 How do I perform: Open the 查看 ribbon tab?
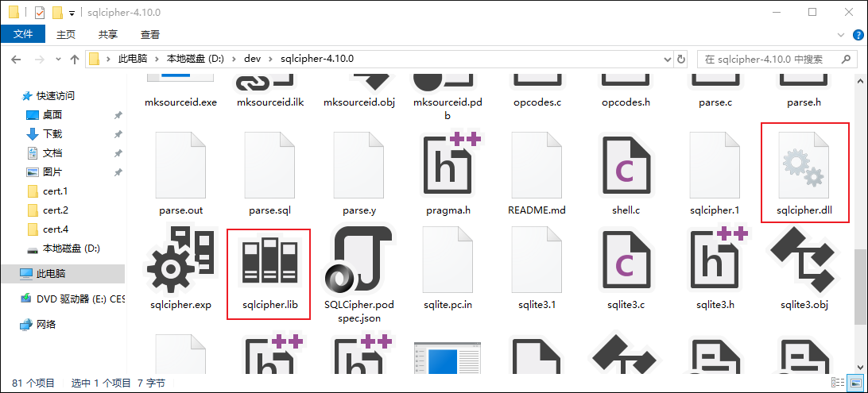(x=150, y=35)
